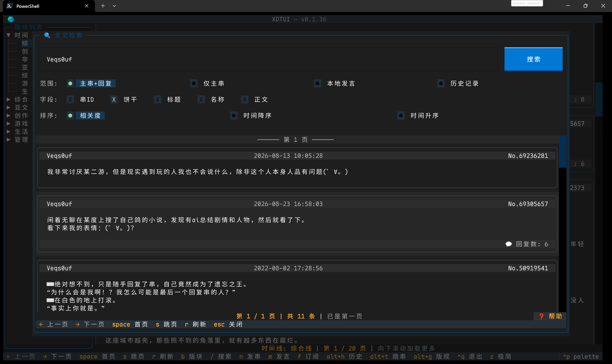The width and height of the screenshot is (612, 364).
Task: Expand the 管理 board category
Action: [x=9, y=140]
